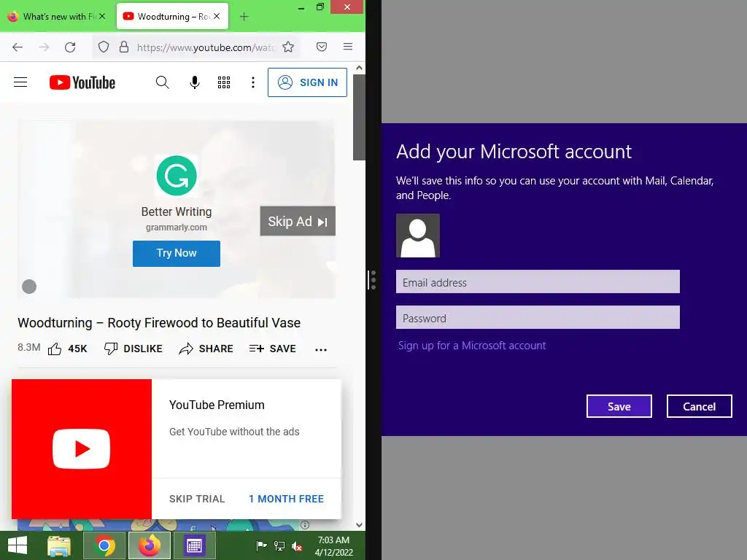Skip the Grammarly video ad
Viewport: 747px width, 560px height.
click(298, 221)
